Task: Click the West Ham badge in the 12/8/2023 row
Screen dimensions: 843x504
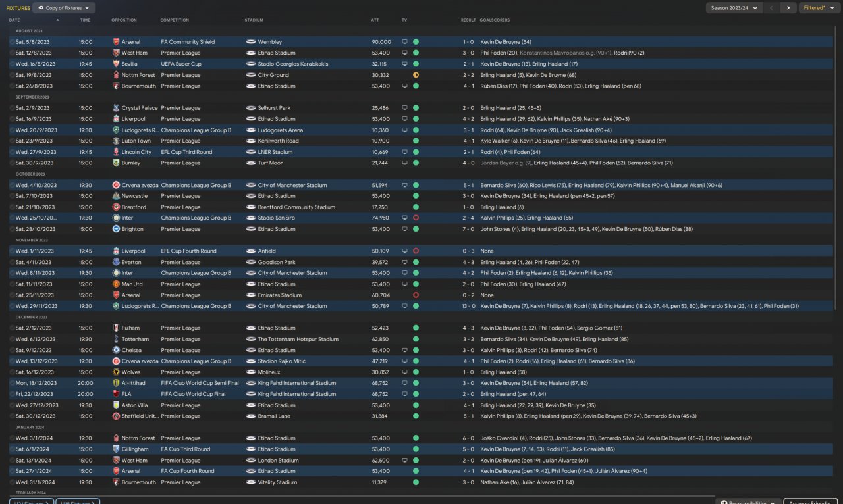Action: coord(117,53)
